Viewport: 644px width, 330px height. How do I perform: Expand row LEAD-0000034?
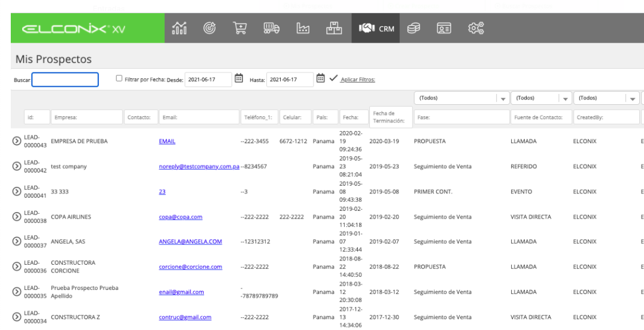(x=16, y=317)
